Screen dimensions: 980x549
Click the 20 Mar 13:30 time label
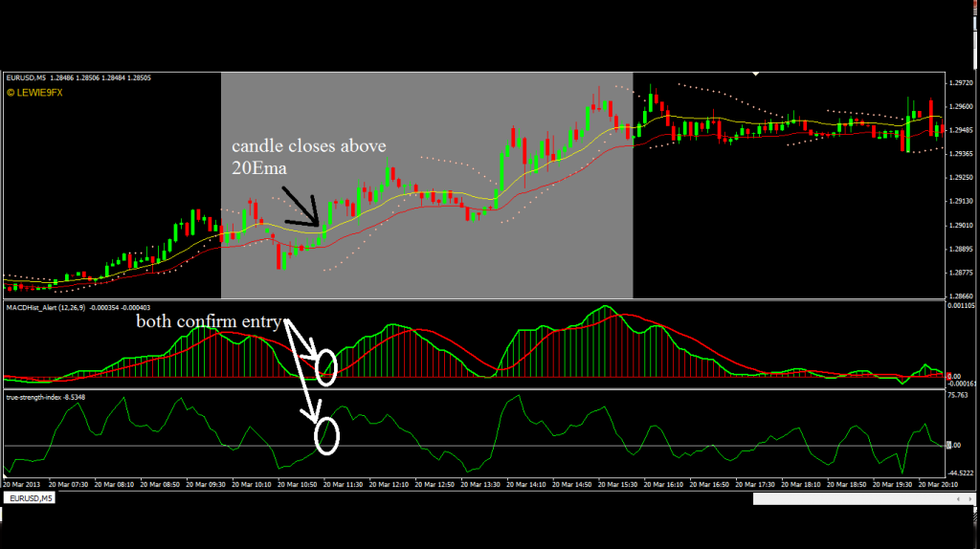tap(480, 484)
